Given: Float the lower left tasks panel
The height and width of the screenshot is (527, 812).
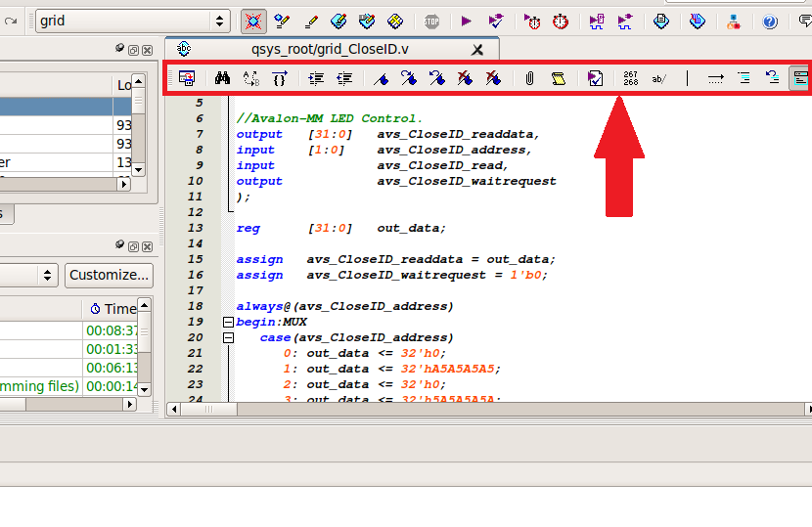Looking at the screenshot, I should 133,247.
